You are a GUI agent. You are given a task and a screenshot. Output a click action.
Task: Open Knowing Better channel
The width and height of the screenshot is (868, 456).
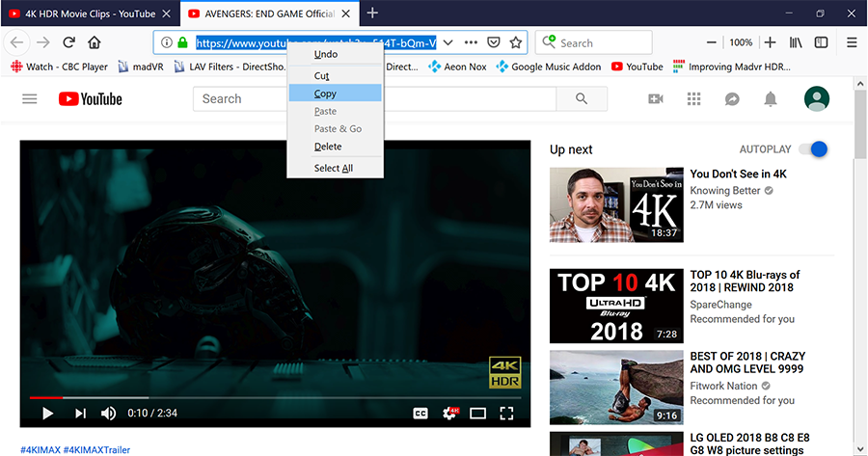coord(724,190)
